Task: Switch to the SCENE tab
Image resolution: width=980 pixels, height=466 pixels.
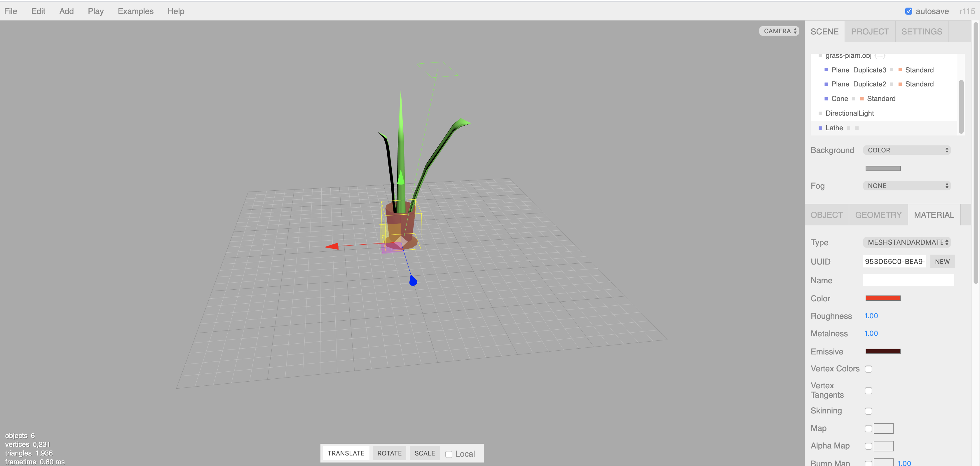Action: click(x=824, y=32)
